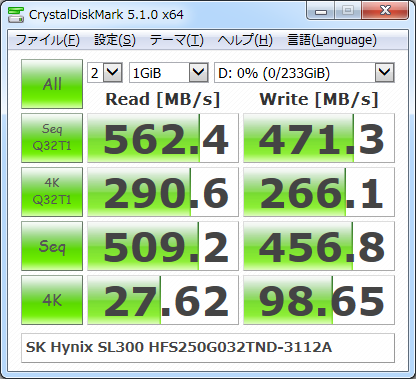Start the 4K benchmark test
The height and width of the screenshot is (379, 416).
(52, 300)
